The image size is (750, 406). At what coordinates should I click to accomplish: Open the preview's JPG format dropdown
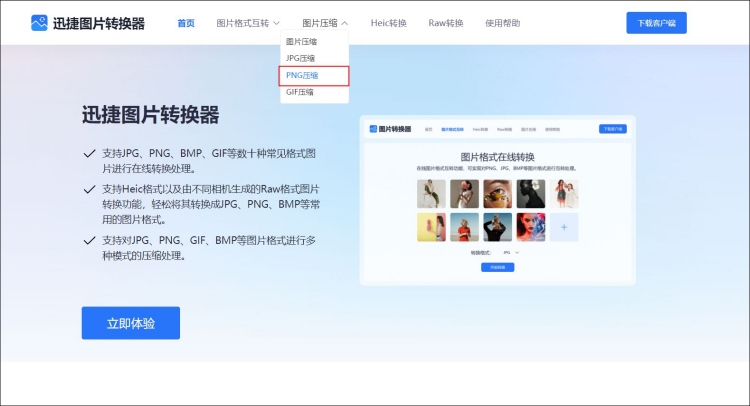pos(511,252)
